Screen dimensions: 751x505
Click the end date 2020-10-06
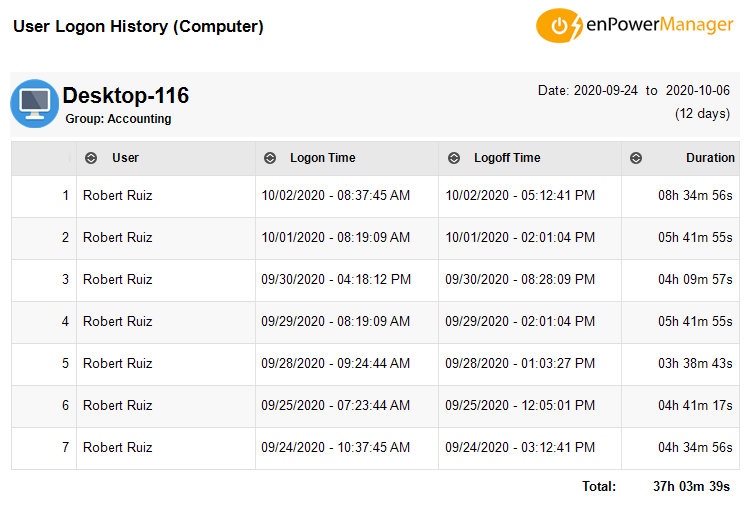pyautogui.click(x=698, y=91)
